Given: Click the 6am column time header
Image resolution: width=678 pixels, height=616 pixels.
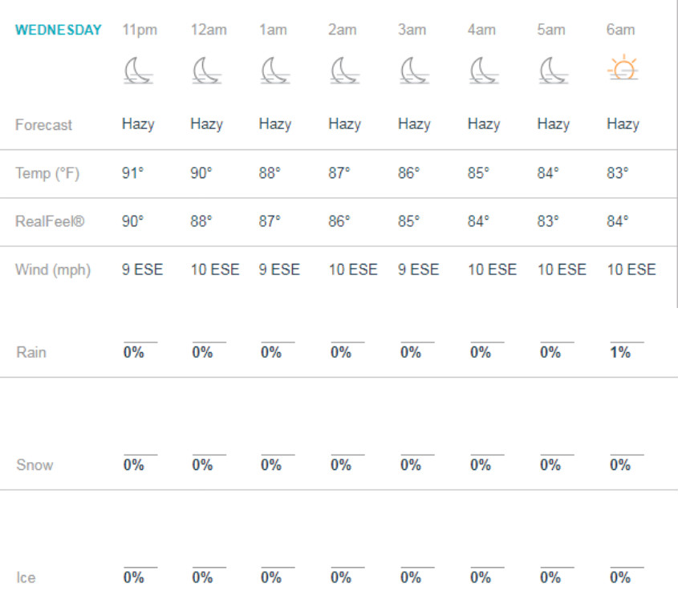Looking at the screenshot, I should point(620,30).
